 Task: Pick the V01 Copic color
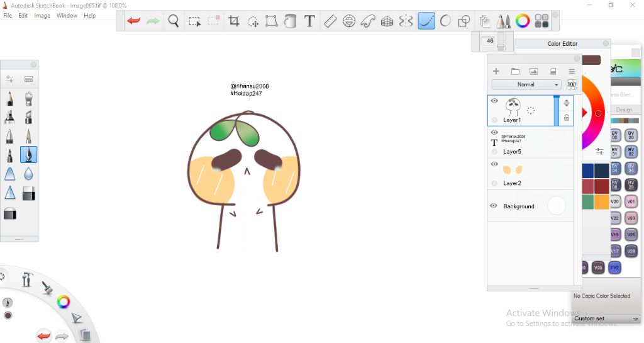point(631,201)
